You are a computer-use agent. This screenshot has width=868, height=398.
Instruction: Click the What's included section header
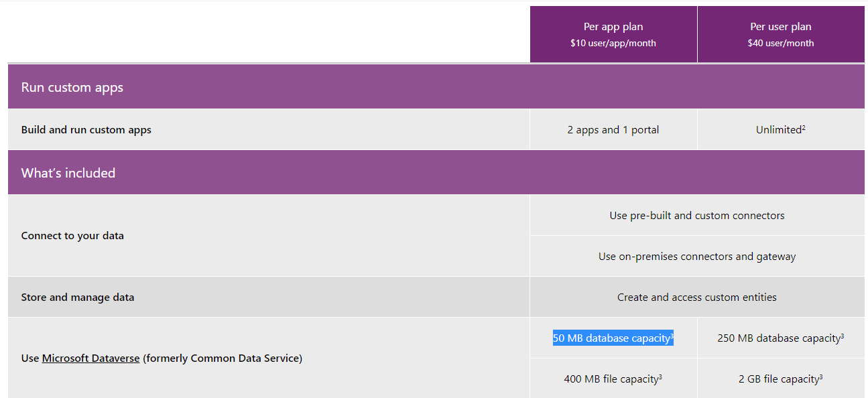[436, 173]
